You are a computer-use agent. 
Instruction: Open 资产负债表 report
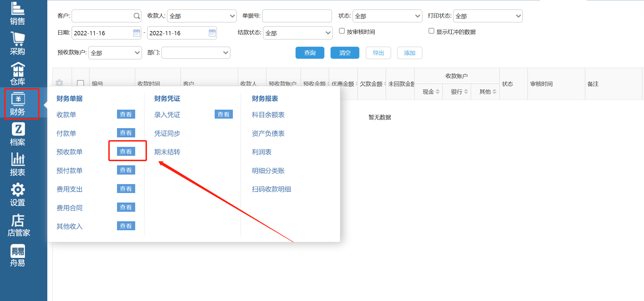268,133
